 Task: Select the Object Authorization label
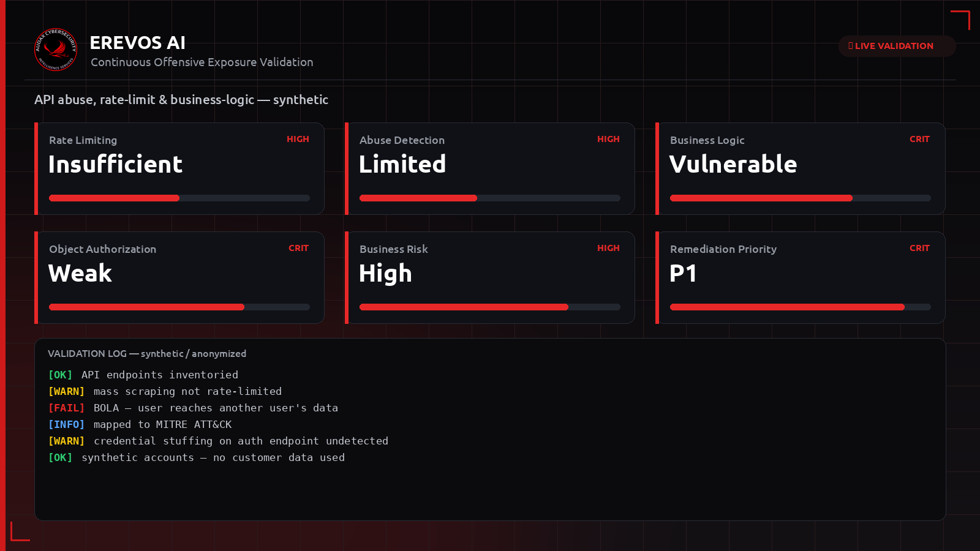click(103, 249)
